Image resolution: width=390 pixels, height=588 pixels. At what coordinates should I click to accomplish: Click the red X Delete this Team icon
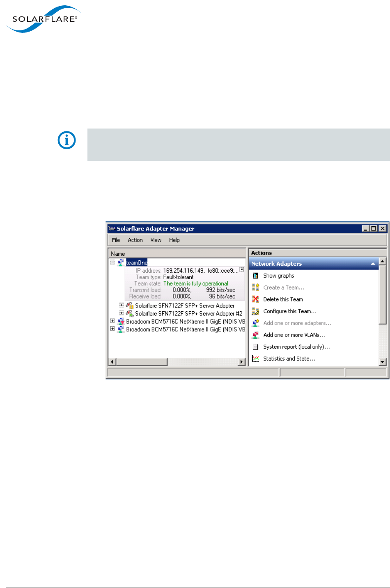pyautogui.click(x=255, y=299)
